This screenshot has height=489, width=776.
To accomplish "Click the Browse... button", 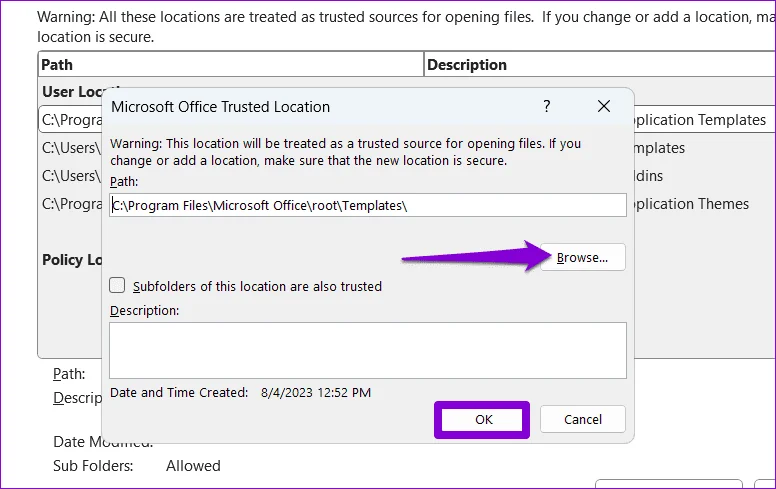I will (x=582, y=257).
